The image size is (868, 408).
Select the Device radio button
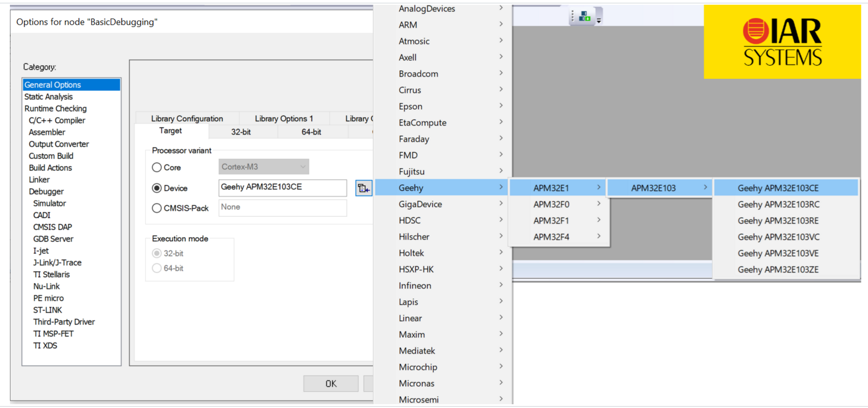pyautogui.click(x=157, y=188)
